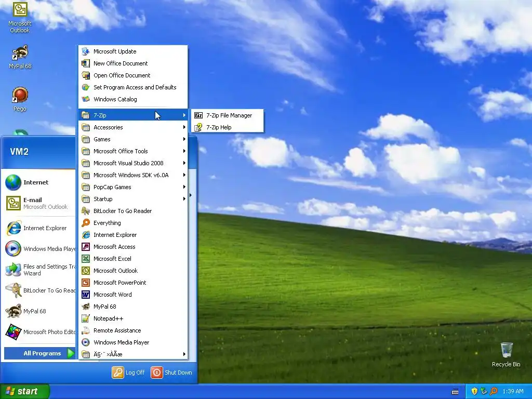Click the 1:39 AM taskbar clock
This screenshot has height=399, width=532.
click(513, 391)
